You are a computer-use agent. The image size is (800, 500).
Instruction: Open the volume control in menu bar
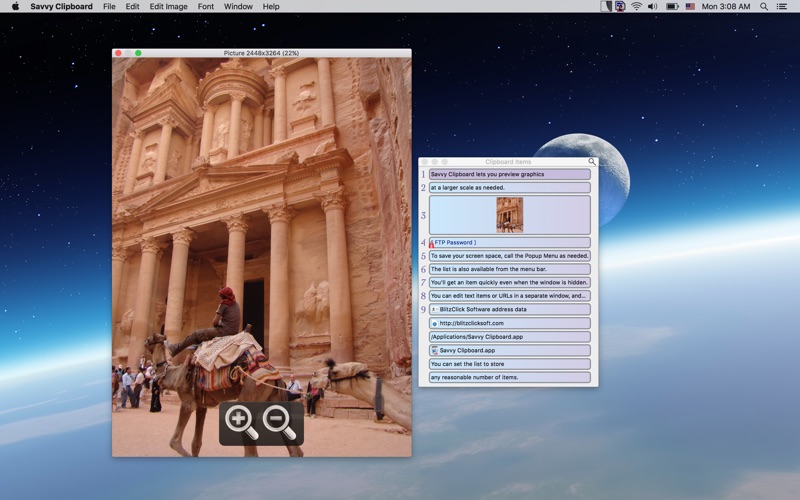[653, 7]
